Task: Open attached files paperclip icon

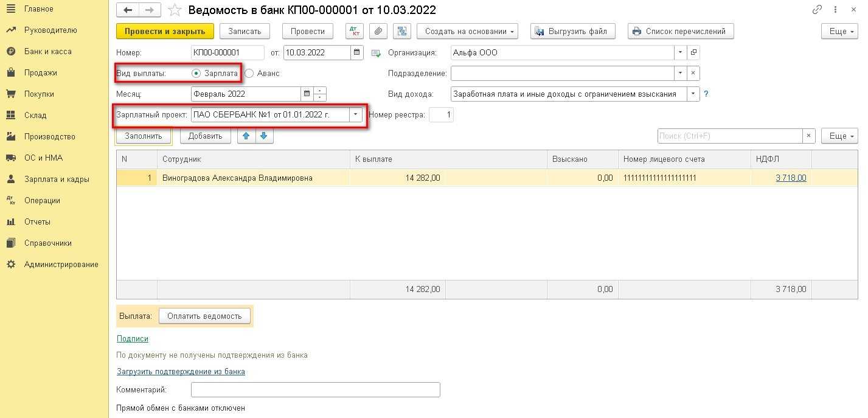Action: click(x=378, y=32)
